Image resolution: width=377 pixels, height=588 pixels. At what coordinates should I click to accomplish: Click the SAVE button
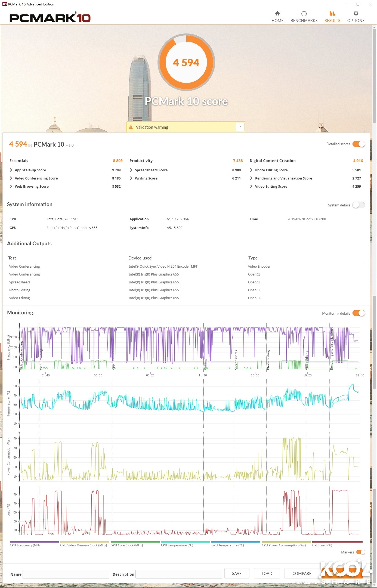[237, 573]
